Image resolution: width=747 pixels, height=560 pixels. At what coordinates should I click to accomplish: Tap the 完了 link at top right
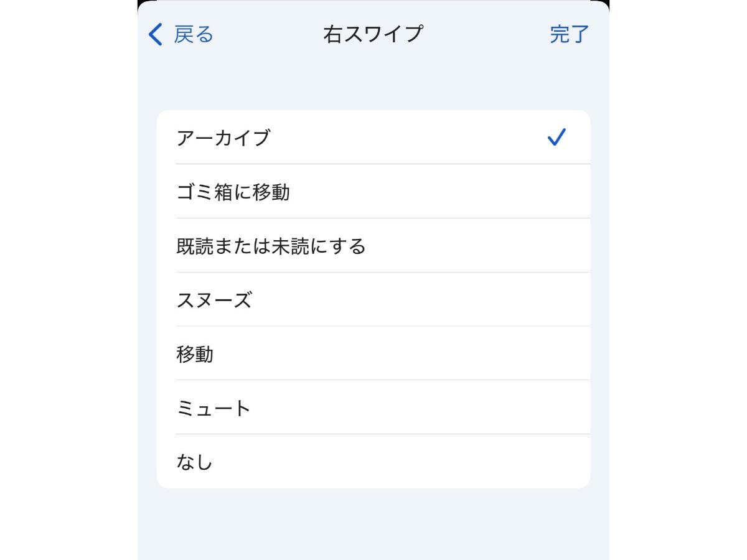pos(568,35)
